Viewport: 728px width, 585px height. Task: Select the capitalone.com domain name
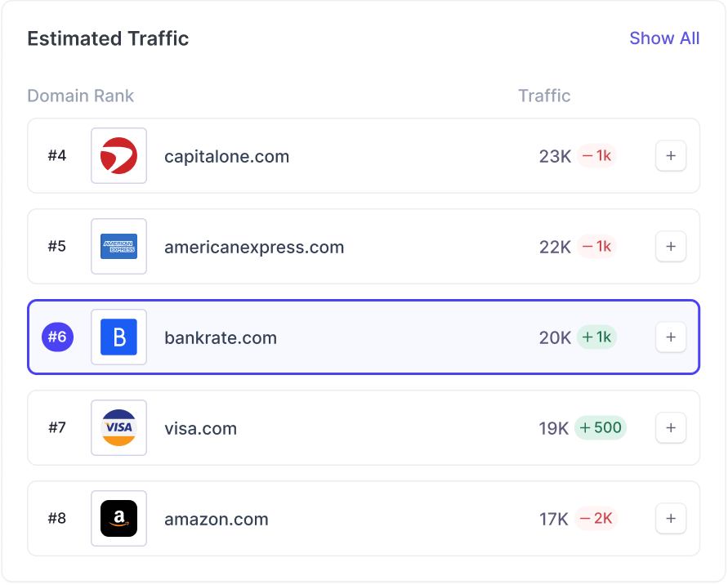[226, 156]
